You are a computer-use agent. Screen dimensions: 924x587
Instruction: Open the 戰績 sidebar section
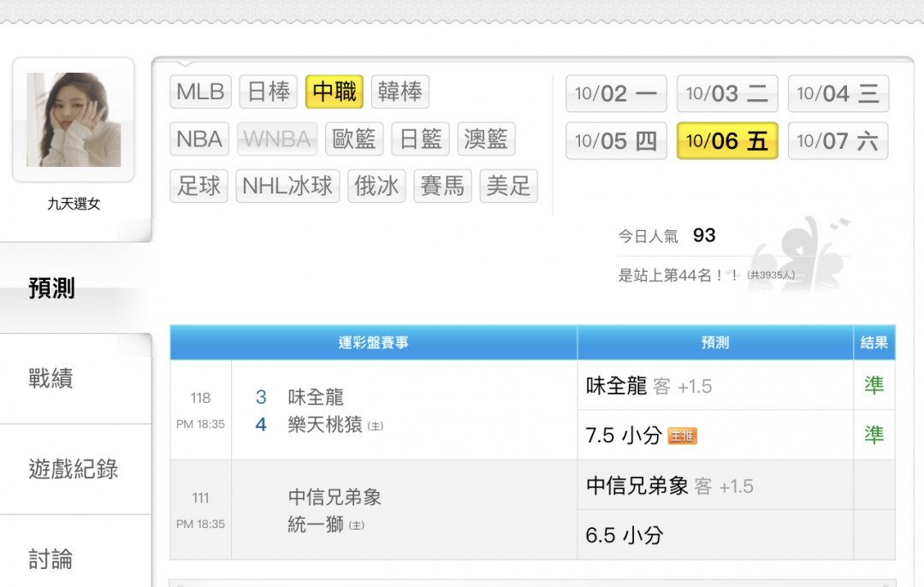tap(50, 378)
